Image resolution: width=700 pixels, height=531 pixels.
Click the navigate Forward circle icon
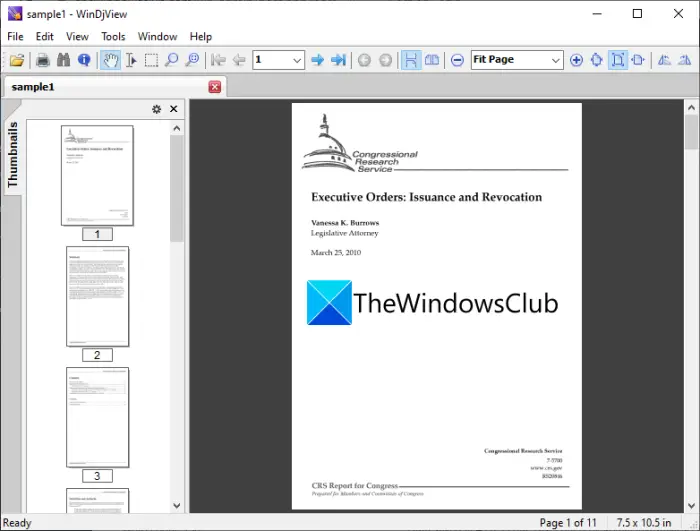coord(385,60)
